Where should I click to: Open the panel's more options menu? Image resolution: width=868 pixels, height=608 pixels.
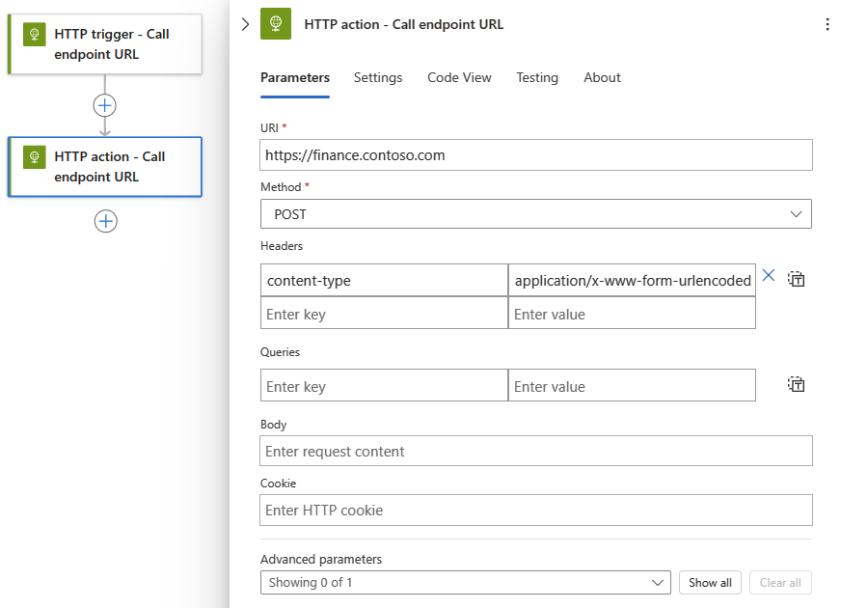pos(827,24)
